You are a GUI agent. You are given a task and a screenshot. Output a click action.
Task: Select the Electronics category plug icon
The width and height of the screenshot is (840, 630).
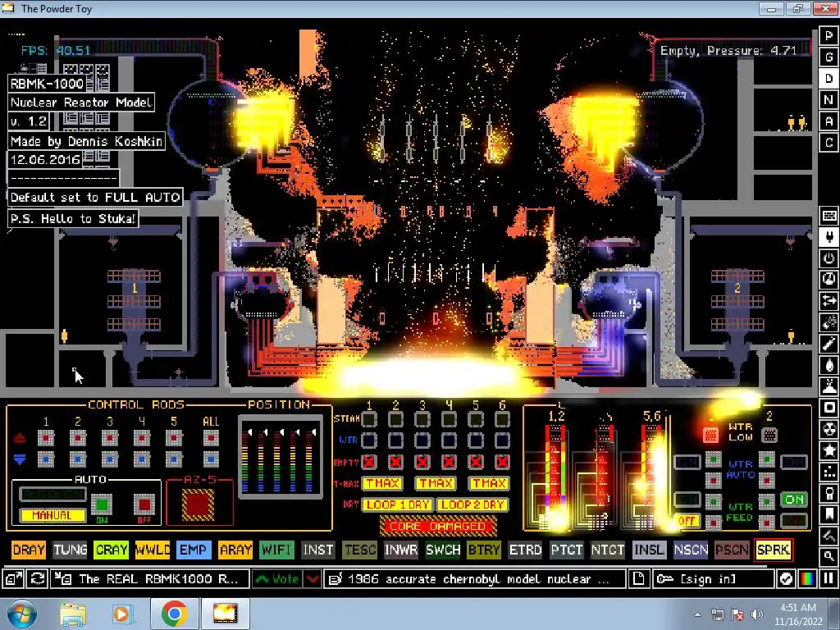(x=829, y=237)
